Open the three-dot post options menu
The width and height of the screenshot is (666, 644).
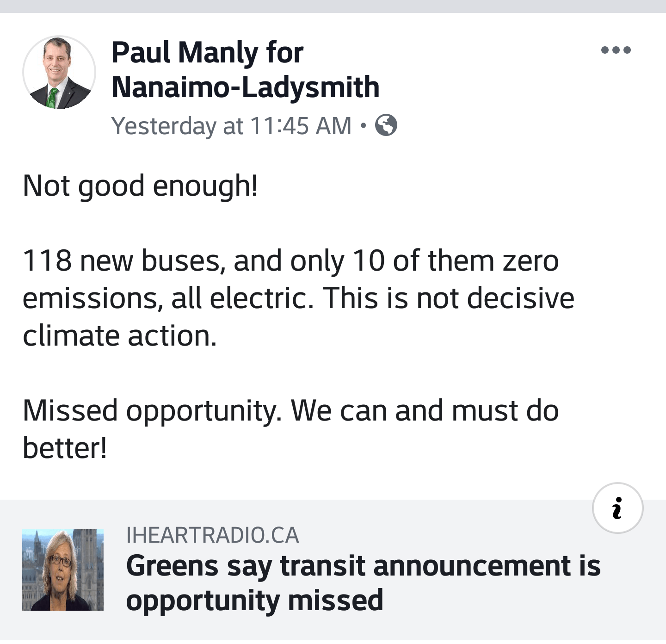(x=616, y=50)
